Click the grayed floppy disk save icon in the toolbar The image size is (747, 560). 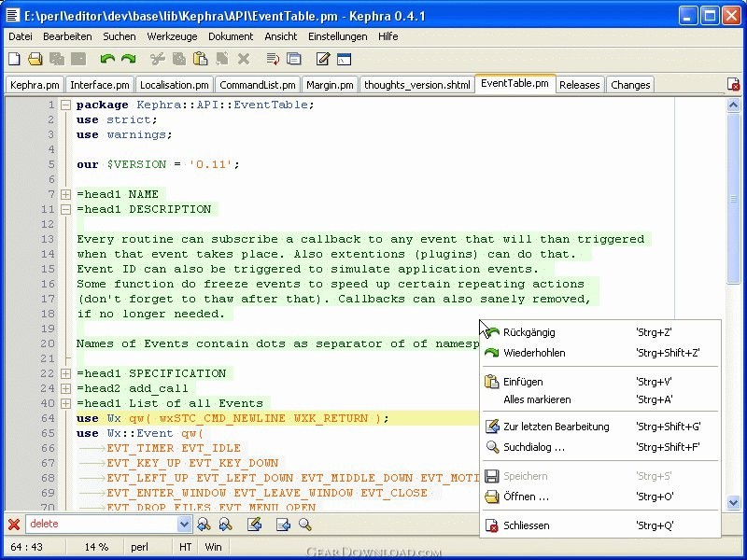pyautogui.click(x=78, y=59)
